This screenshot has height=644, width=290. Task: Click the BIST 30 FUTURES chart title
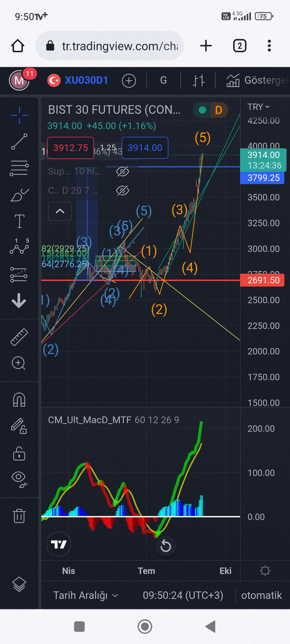click(114, 110)
